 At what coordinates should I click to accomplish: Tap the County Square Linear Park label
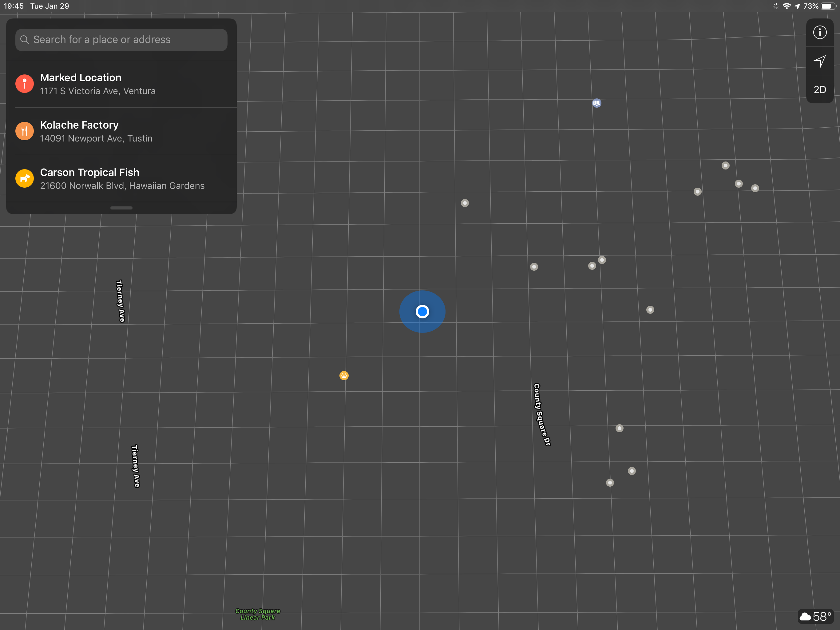pos(257,614)
